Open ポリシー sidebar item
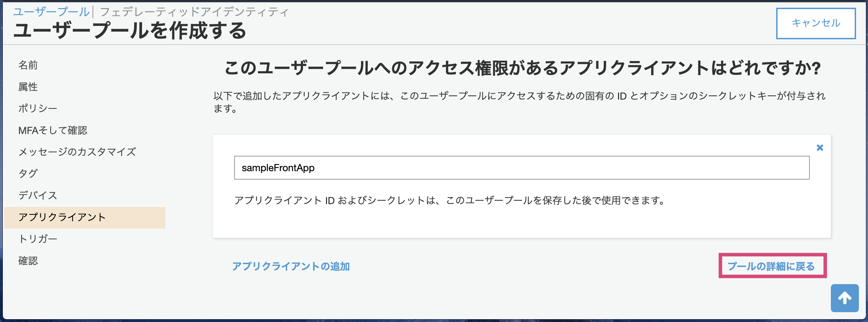 pyautogui.click(x=38, y=108)
